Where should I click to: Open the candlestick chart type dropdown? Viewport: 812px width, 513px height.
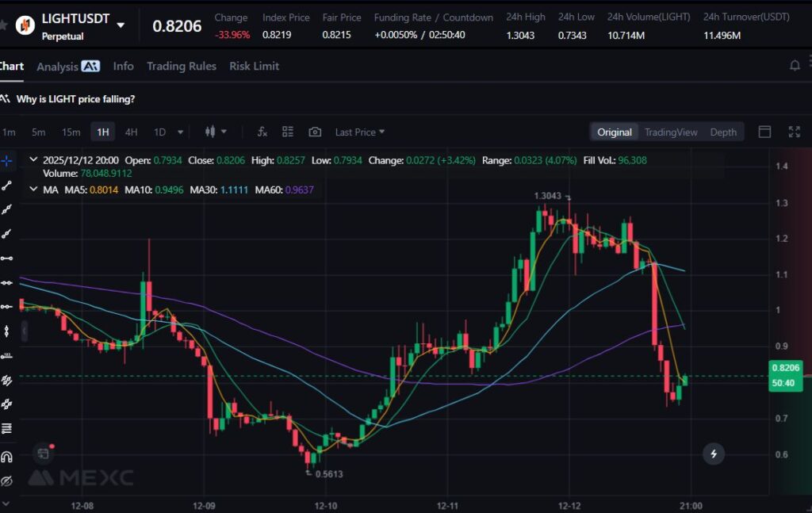(216, 132)
